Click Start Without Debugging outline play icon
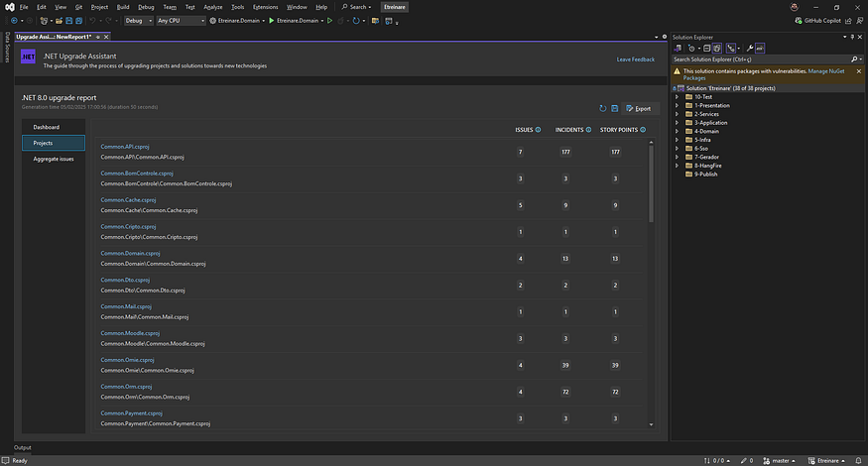 (x=330, y=21)
